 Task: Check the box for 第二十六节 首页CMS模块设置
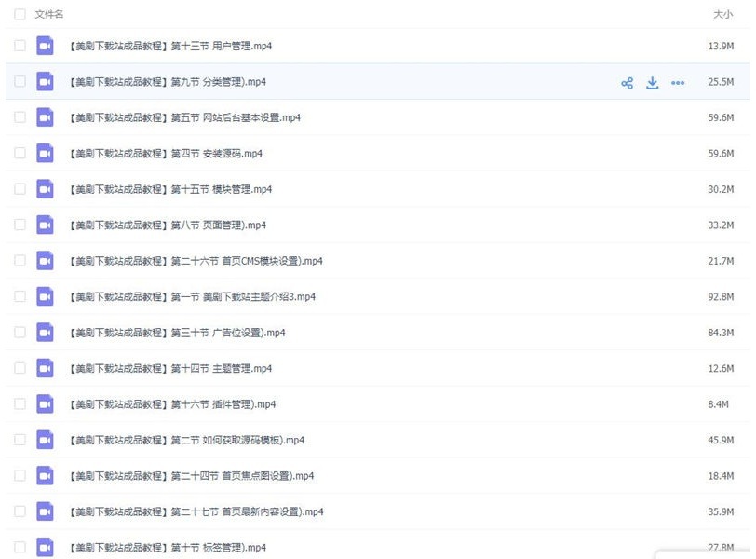20,261
